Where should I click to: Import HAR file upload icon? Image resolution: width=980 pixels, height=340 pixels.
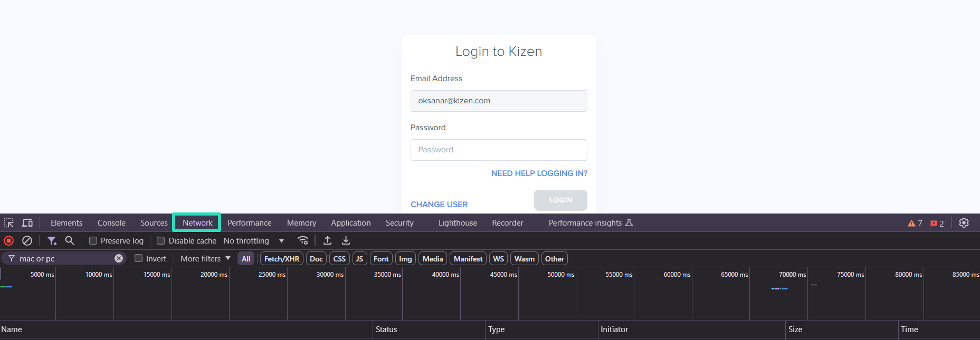click(x=328, y=240)
